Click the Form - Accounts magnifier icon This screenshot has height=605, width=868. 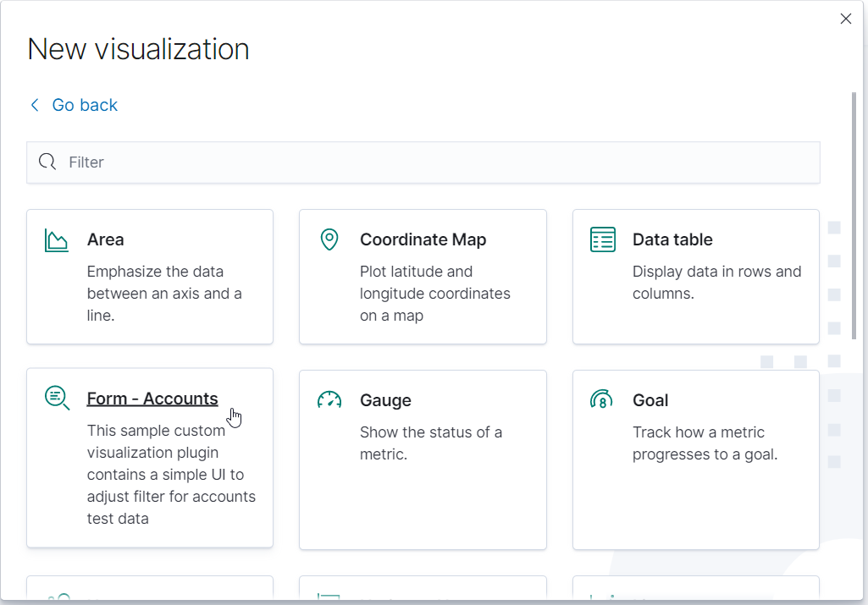(57, 399)
